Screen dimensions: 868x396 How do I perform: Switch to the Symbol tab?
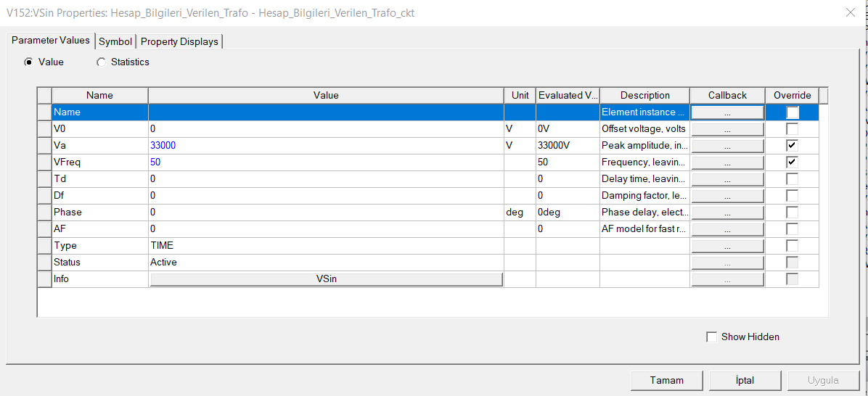[x=115, y=41]
